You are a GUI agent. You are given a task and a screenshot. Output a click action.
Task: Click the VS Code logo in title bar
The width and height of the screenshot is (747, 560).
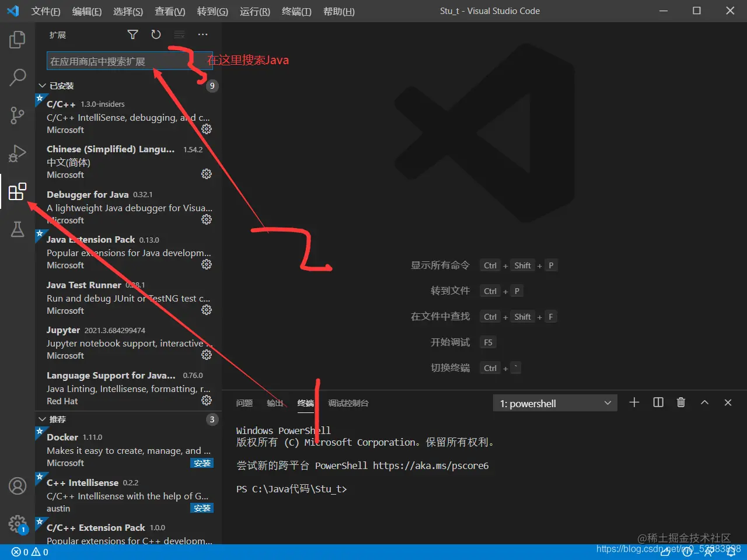(x=13, y=11)
